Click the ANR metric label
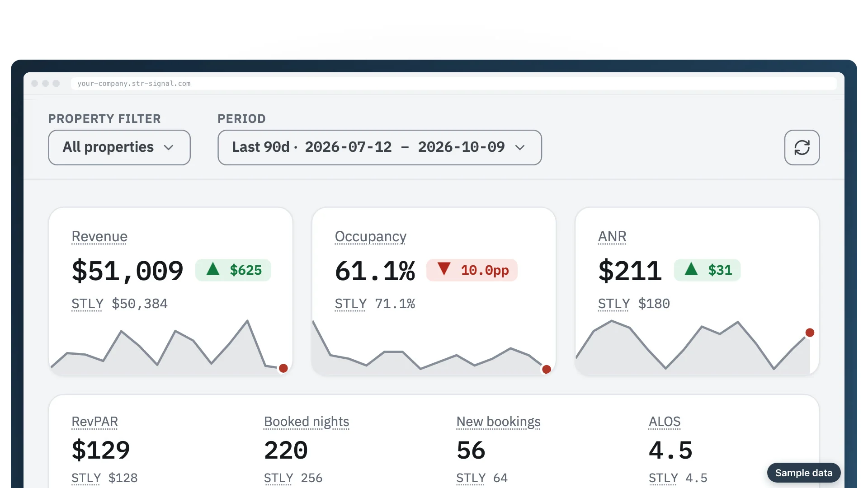Screen dimensions: 868x488 click(612, 236)
